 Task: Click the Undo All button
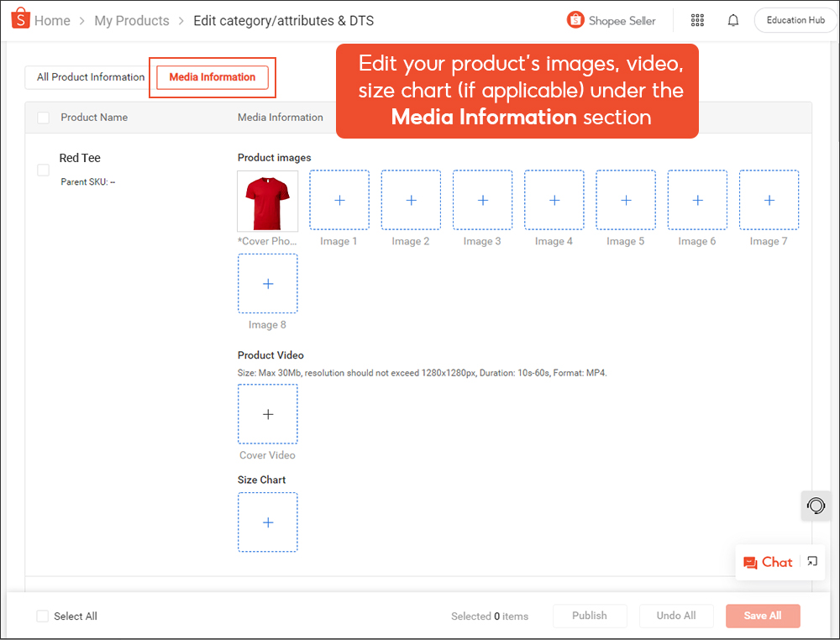(x=676, y=616)
